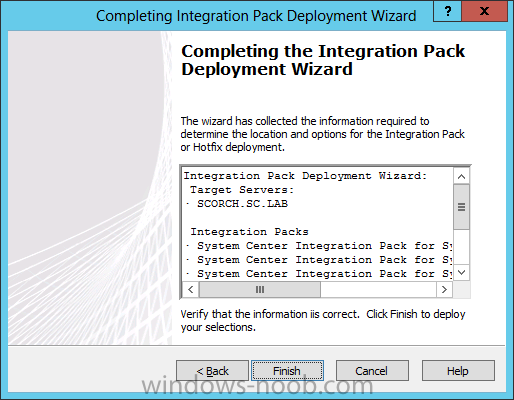Click the horizontal scrollbar track right of thumb
The image size is (514, 400).
pos(378,289)
